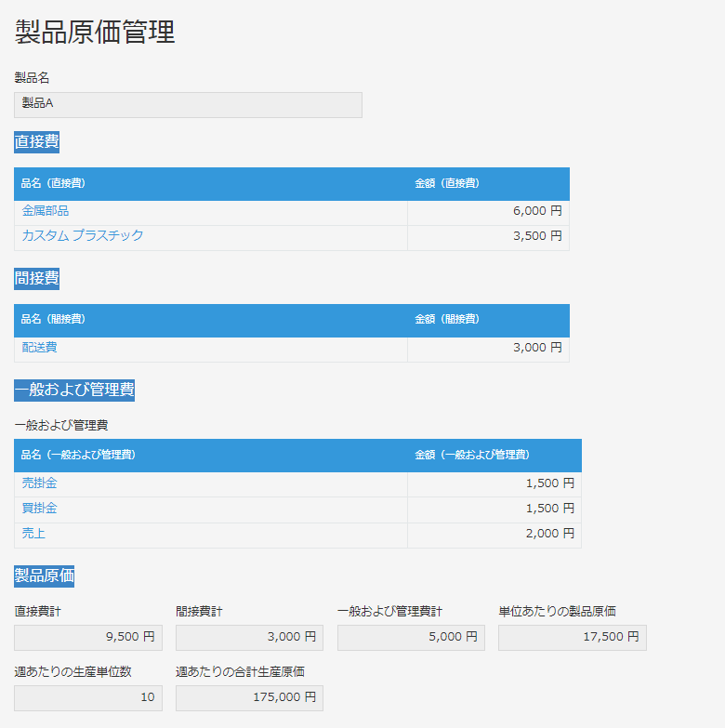The height and width of the screenshot is (728, 725).
Task: Click the 製品名 field showing 製品A
Action: tap(188, 105)
